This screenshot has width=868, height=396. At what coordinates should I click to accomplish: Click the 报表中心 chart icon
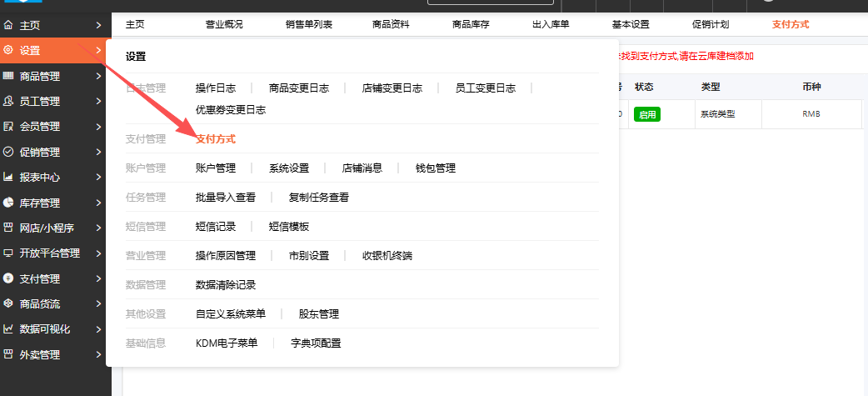pos(8,178)
